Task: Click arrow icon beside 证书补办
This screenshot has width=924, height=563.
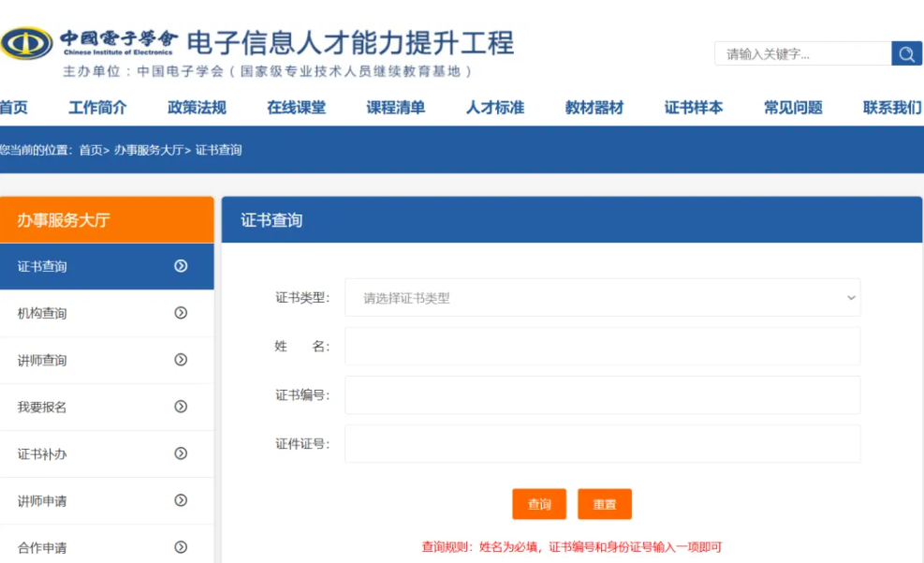Action: pos(181,453)
